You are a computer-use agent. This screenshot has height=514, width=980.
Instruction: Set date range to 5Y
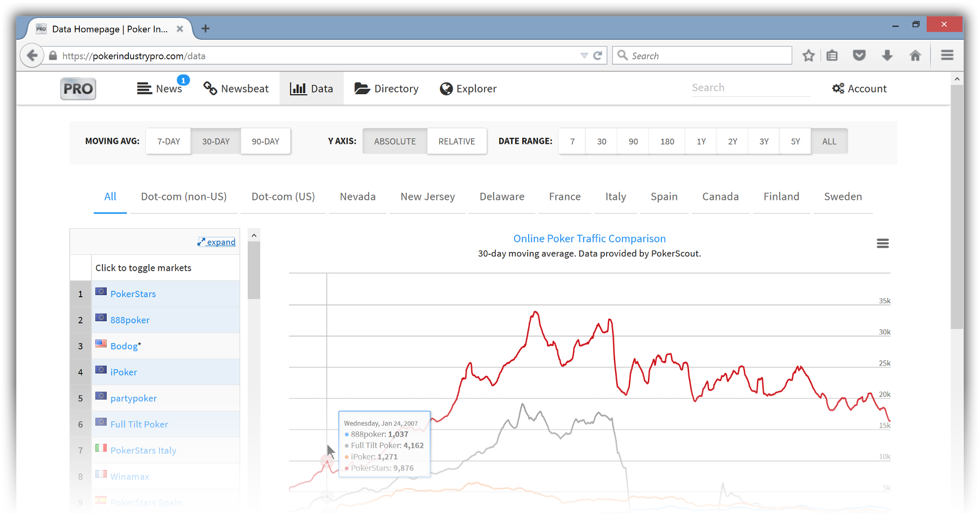795,141
